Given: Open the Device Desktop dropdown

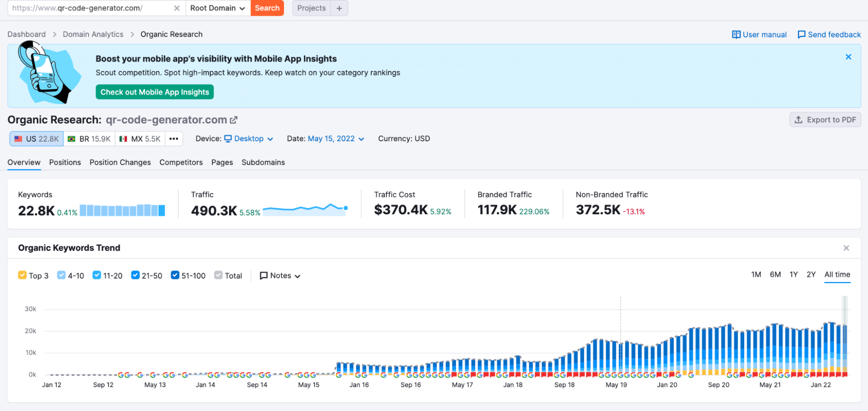Looking at the screenshot, I should 249,139.
